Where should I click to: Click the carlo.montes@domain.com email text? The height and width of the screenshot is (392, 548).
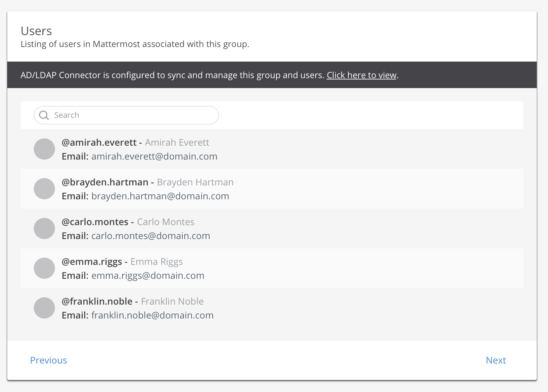pos(151,236)
